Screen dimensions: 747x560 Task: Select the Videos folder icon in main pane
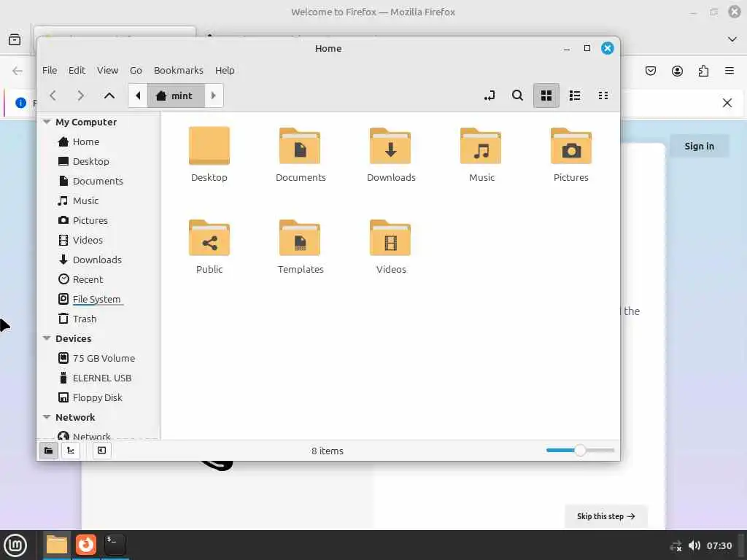click(x=390, y=238)
